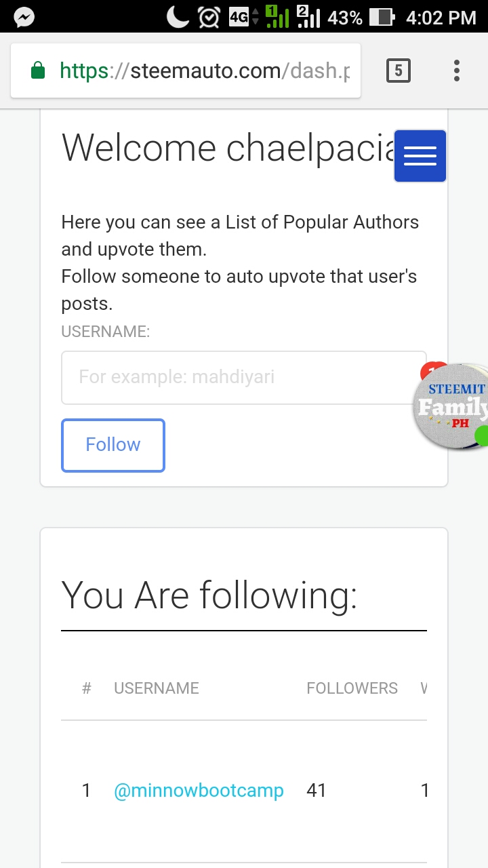Tap the red notification badge on chat head
Screen dimensions: 488x868
tap(432, 371)
